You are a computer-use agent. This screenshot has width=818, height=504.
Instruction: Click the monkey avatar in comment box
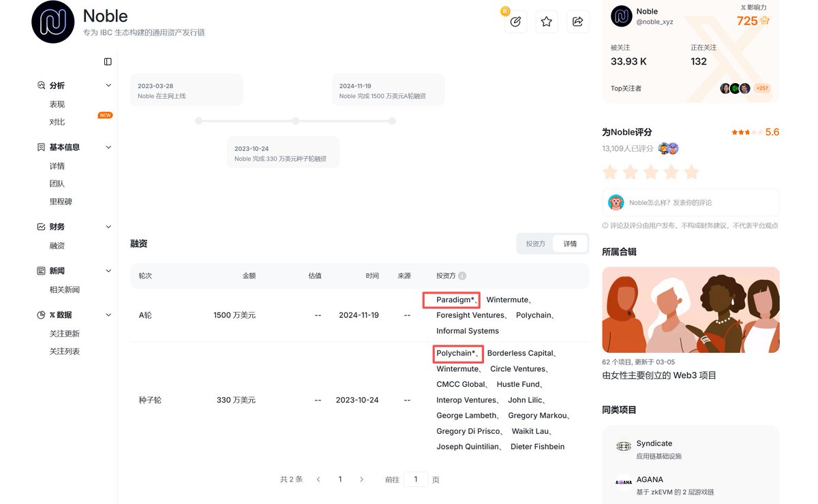[x=616, y=202]
